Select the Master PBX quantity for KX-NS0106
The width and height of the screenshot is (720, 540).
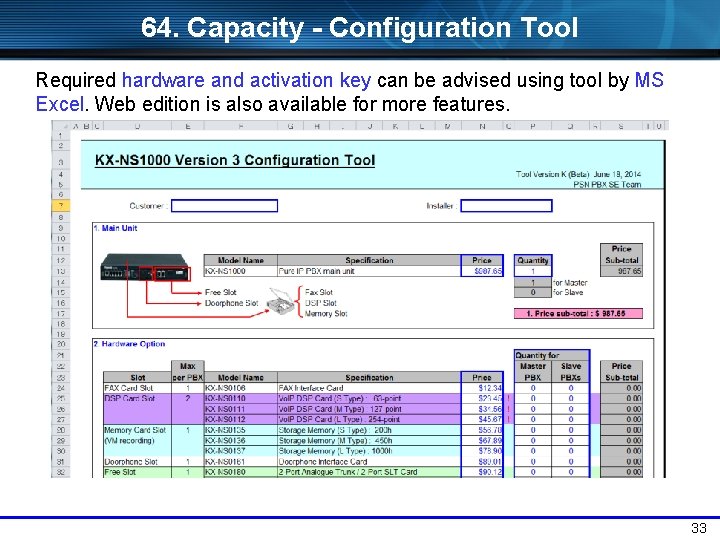[x=533, y=388]
